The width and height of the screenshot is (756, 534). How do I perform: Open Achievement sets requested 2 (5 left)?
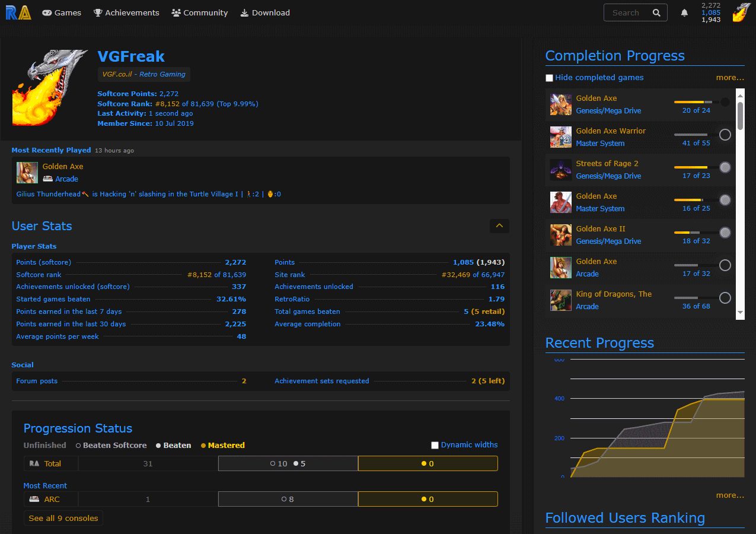(x=488, y=381)
